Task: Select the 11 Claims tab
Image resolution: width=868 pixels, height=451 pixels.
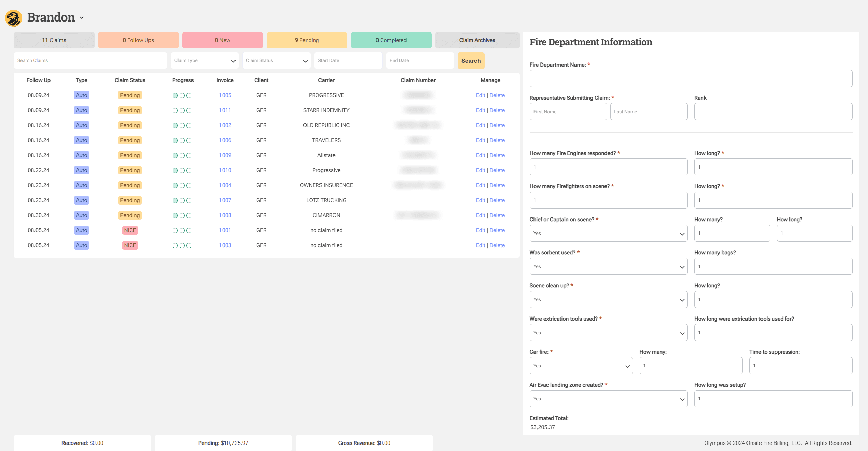Action: [x=54, y=40]
